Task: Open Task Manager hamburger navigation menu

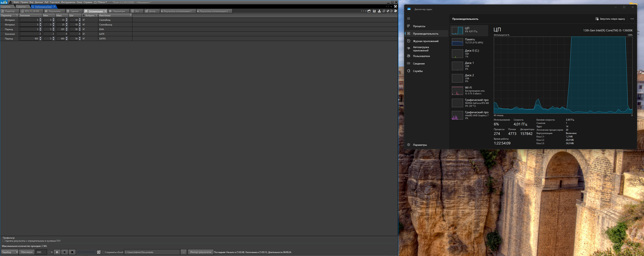Action: 408,18
